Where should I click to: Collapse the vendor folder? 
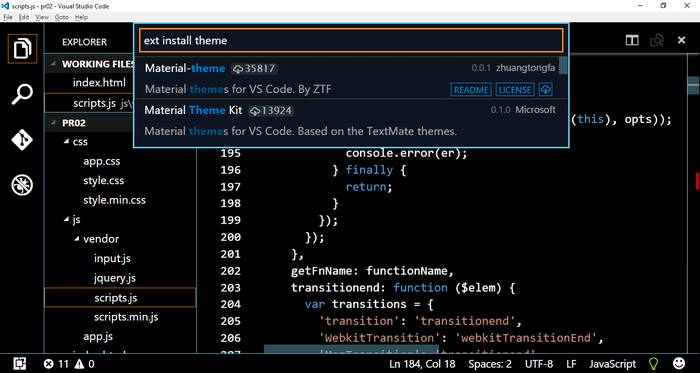coord(76,239)
